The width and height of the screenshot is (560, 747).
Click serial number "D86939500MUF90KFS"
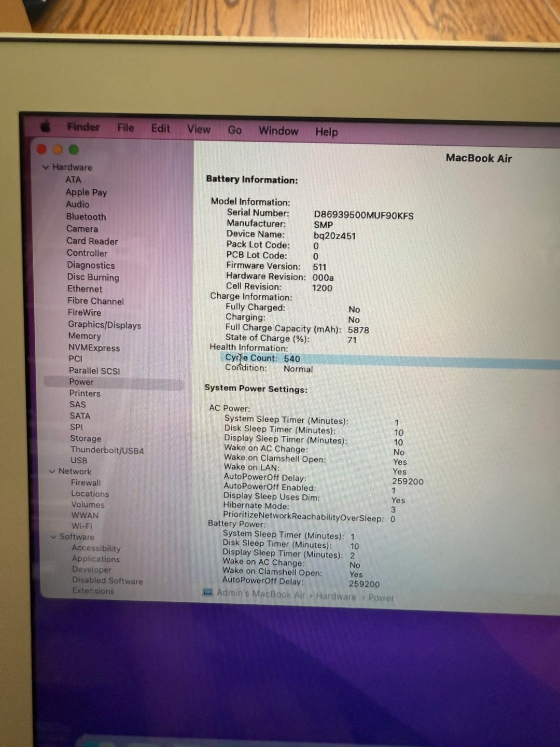coord(363,215)
